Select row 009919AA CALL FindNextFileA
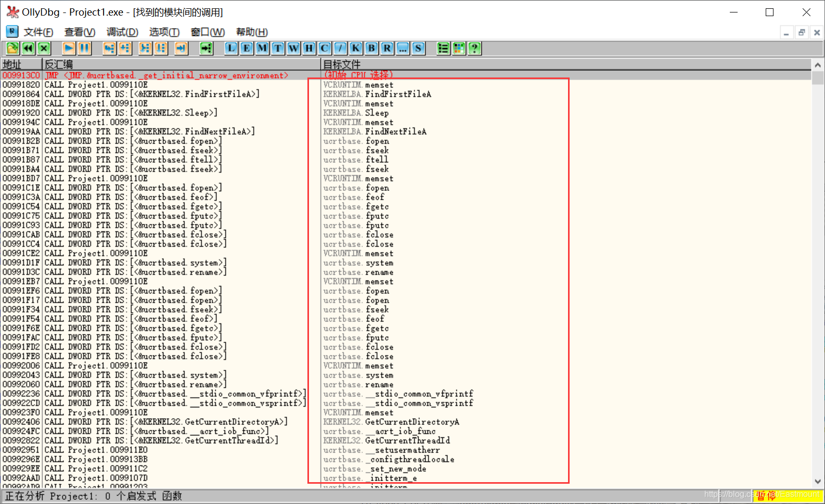The image size is (825, 504). 406,132
